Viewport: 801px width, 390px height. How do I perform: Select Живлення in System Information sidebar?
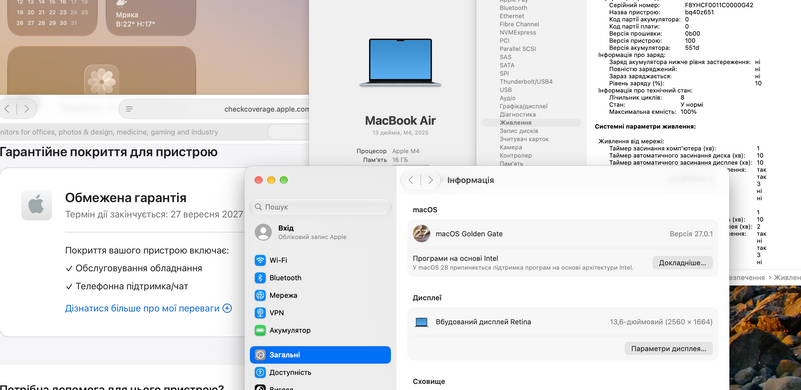531,123
